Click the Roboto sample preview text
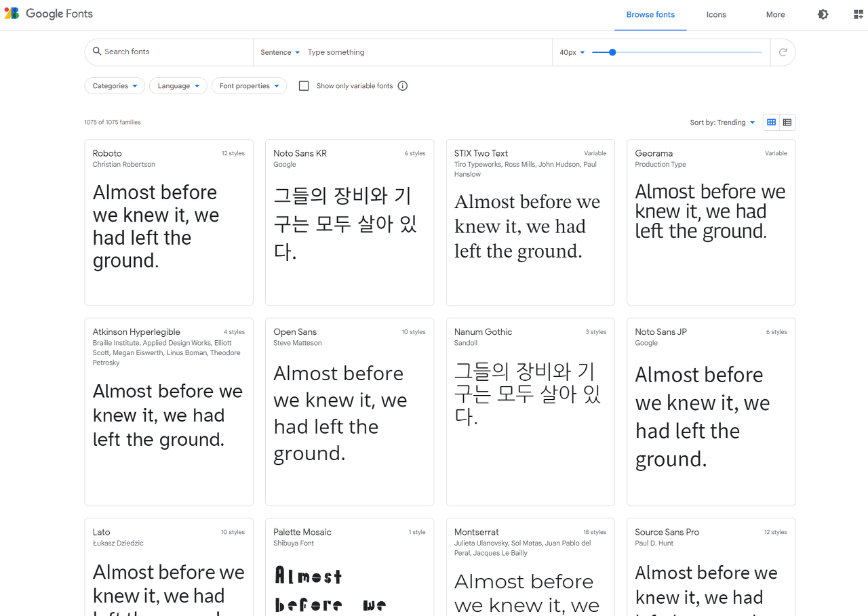868x616 pixels. click(x=156, y=226)
